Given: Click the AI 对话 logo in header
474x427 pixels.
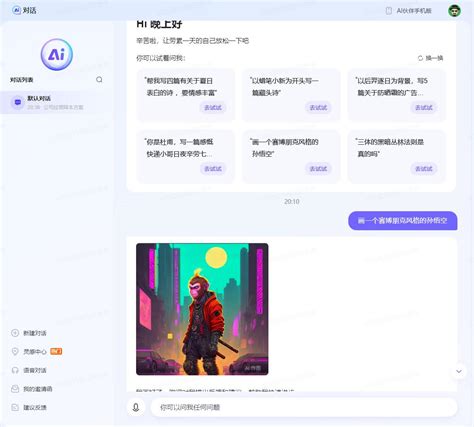Looking at the screenshot, I should pos(24,10).
